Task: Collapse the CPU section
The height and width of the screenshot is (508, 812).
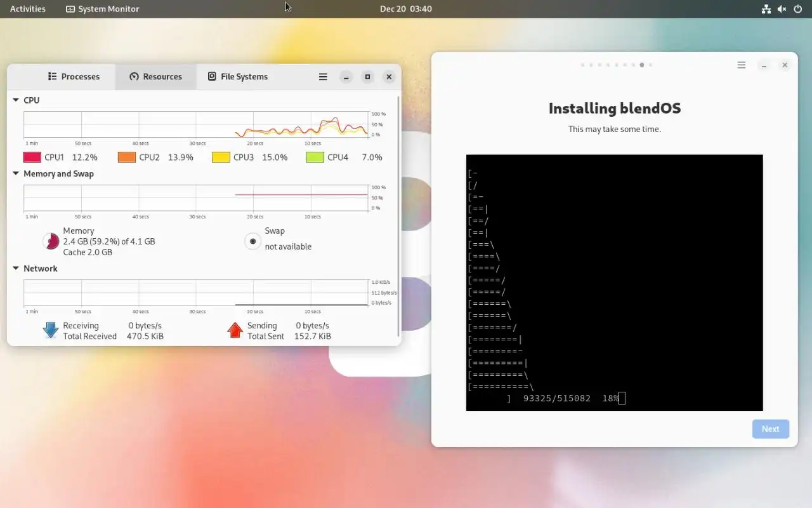Action: (x=16, y=100)
